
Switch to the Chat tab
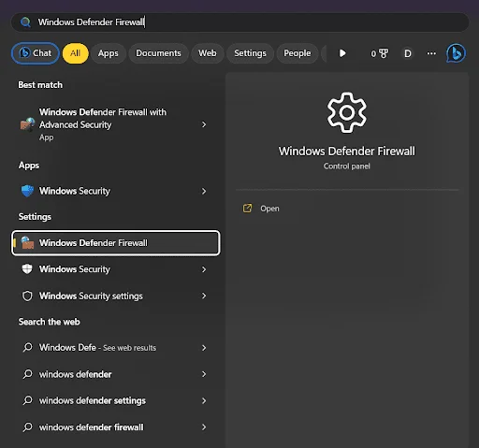tap(36, 53)
